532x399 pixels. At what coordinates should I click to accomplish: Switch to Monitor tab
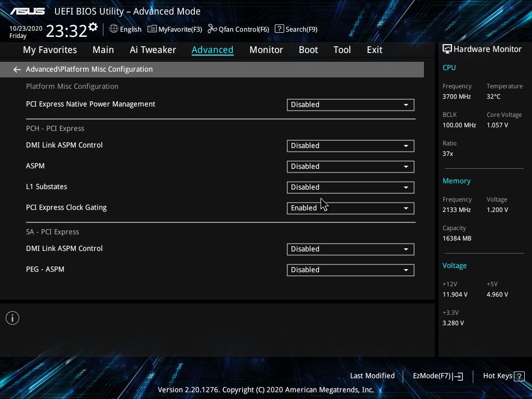click(x=266, y=50)
